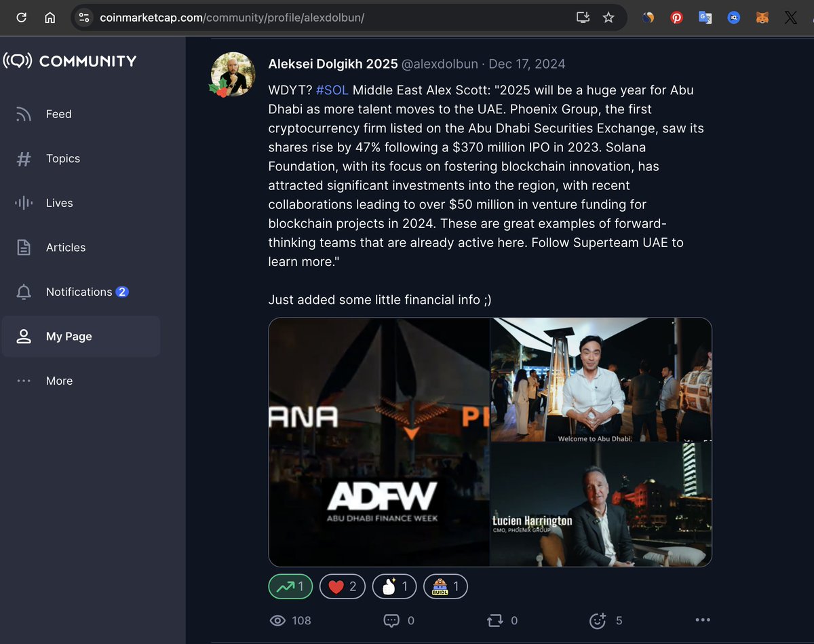This screenshot has width=814, height=644.
Task: Click the install app icon in address bar
Action: (x=583, y=18)
